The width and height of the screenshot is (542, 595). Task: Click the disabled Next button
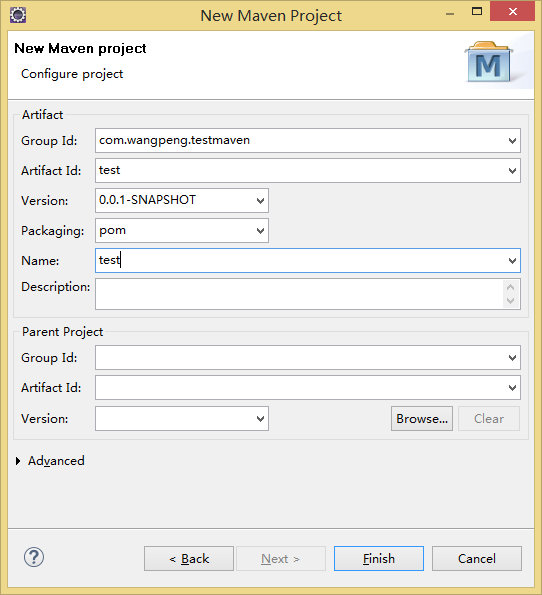[x=281, y=559]
